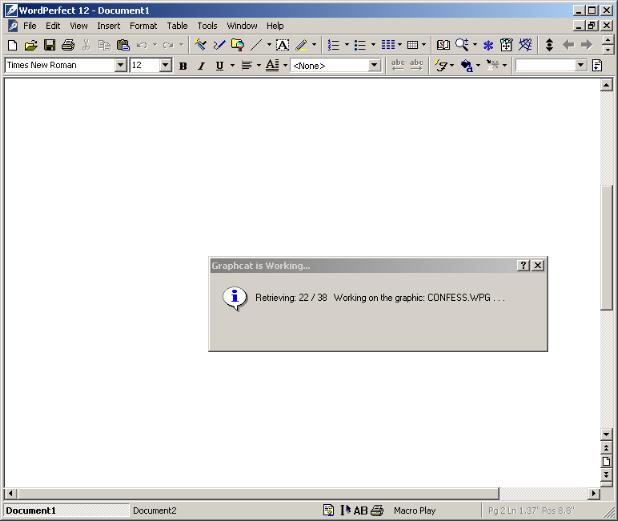Click the Spell checker icon with blue checkmark
618x521 pixels.
219,45
